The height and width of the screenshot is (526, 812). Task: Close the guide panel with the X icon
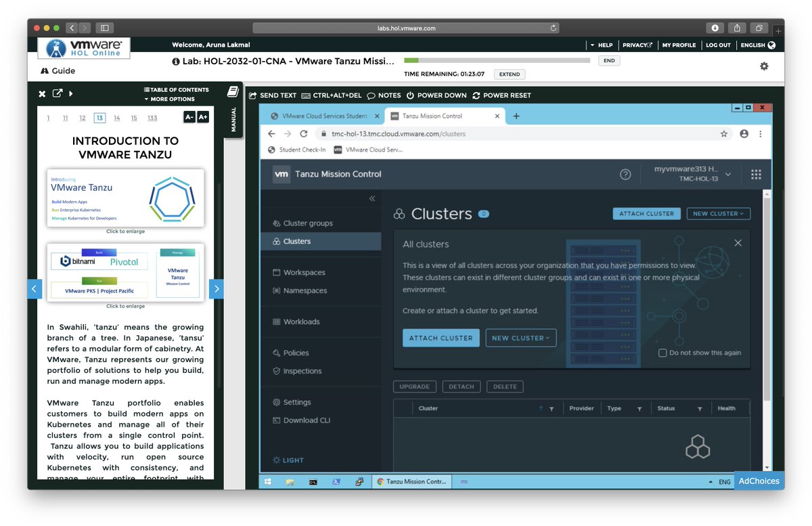coord(42,93)
